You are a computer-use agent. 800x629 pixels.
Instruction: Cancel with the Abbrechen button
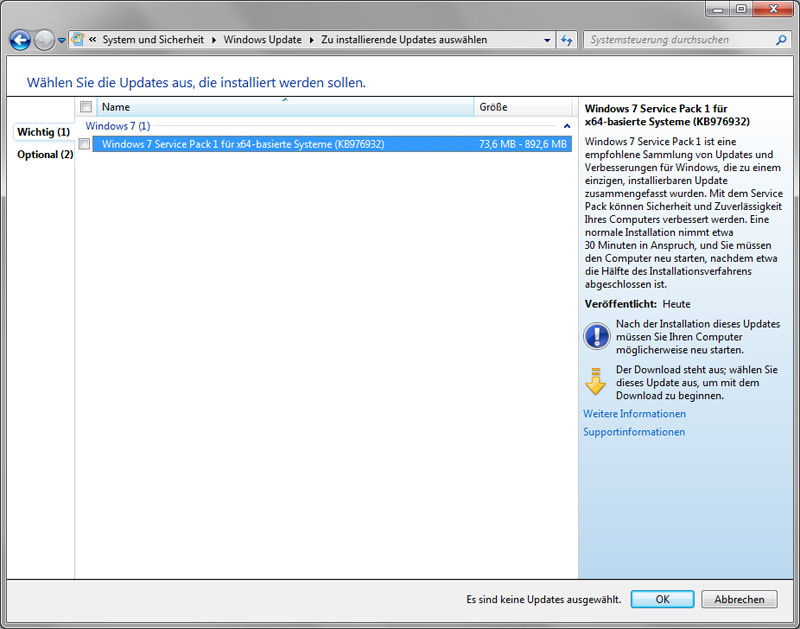(x=739, y=599)
